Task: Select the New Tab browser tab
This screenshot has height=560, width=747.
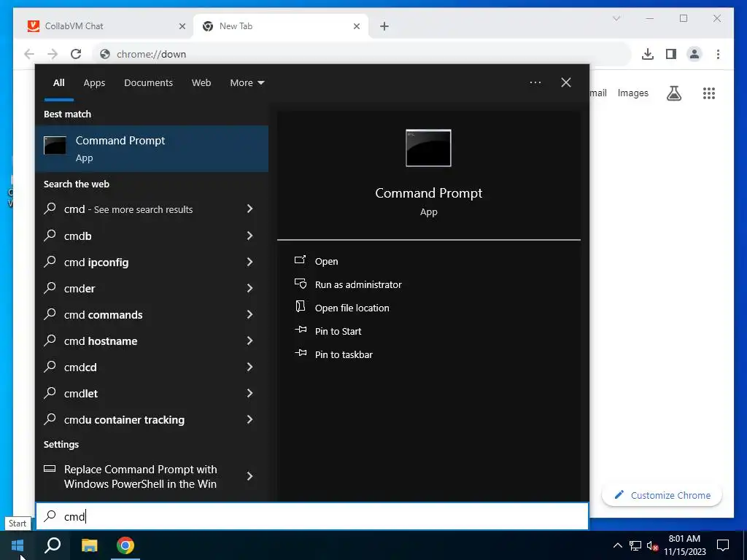Action: click(281, 26)
